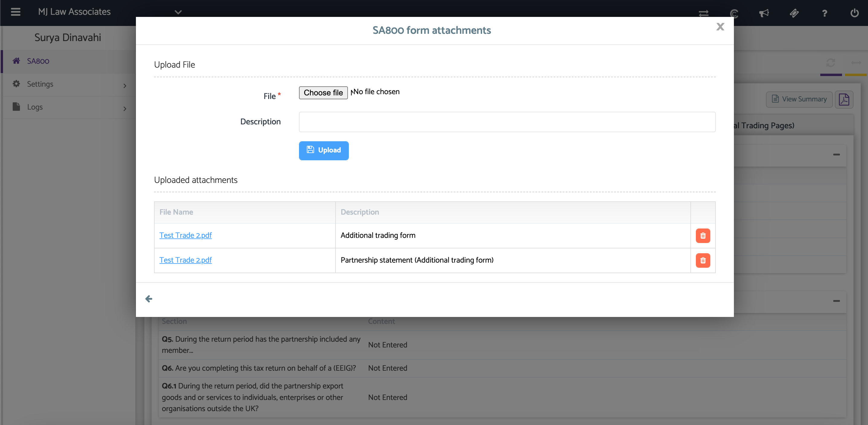The width and height of the screenshot is (868, 425).
Task: Click the Choose file button
Action: point(323,93)
